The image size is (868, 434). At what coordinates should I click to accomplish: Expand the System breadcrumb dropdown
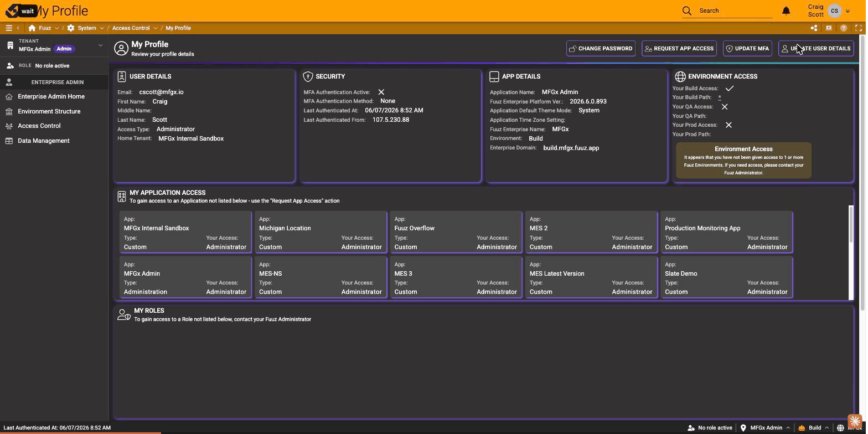[102, 28]
